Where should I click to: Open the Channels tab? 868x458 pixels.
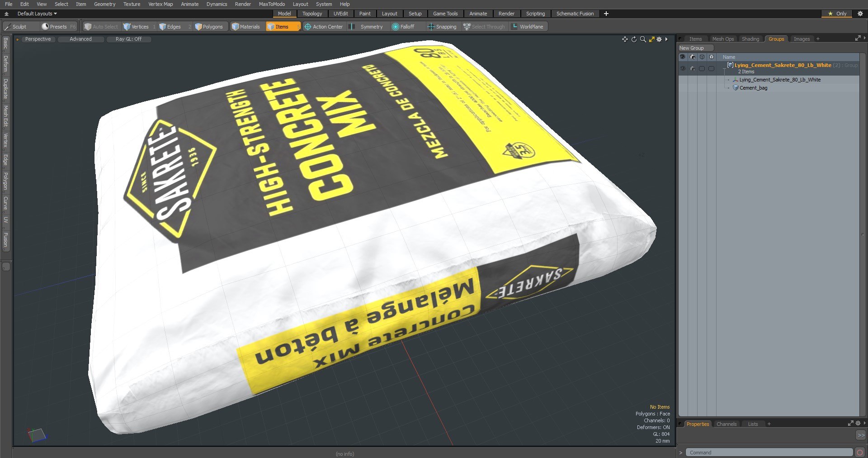(726, 424)
